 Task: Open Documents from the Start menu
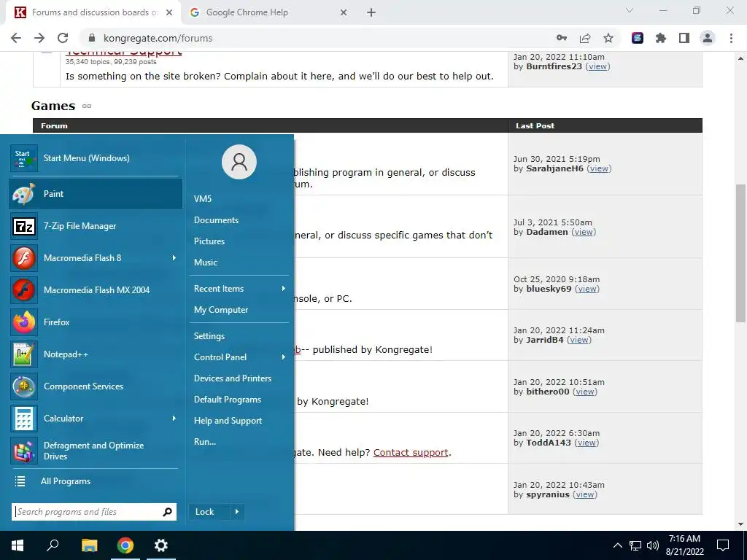coord(216,220)
